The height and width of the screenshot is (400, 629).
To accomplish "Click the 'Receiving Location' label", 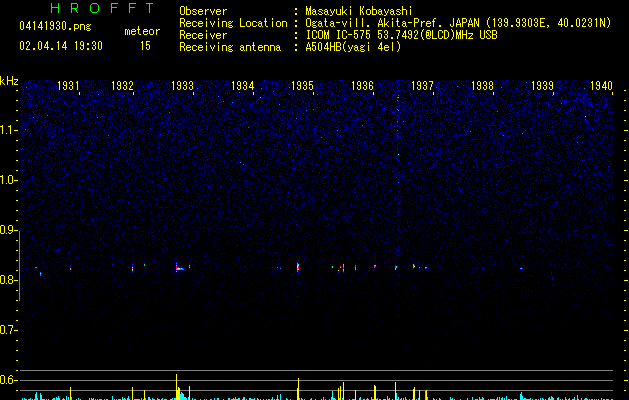I will point(233,23).
